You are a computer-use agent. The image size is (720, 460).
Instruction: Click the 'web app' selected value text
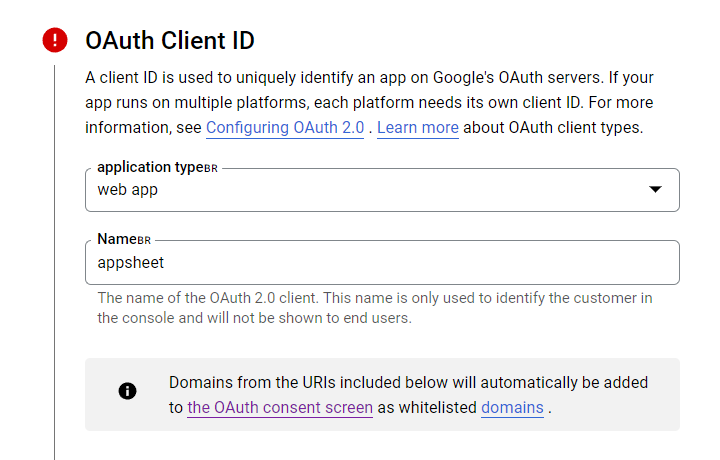(x=128, y=190)
